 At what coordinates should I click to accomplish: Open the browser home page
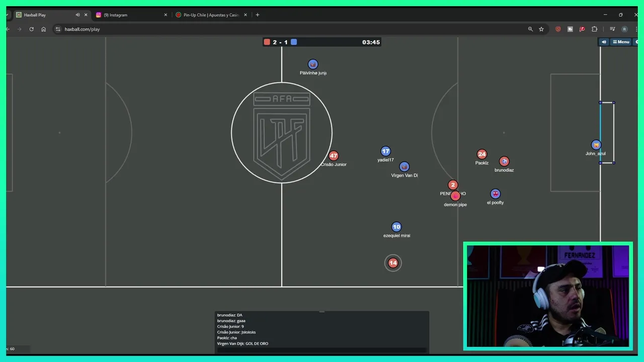(44, 29)
